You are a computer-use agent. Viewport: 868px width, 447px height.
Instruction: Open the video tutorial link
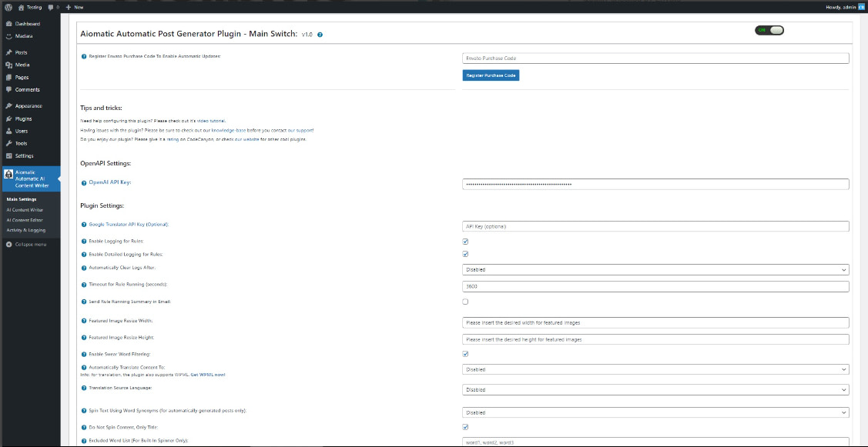[213, 121]
